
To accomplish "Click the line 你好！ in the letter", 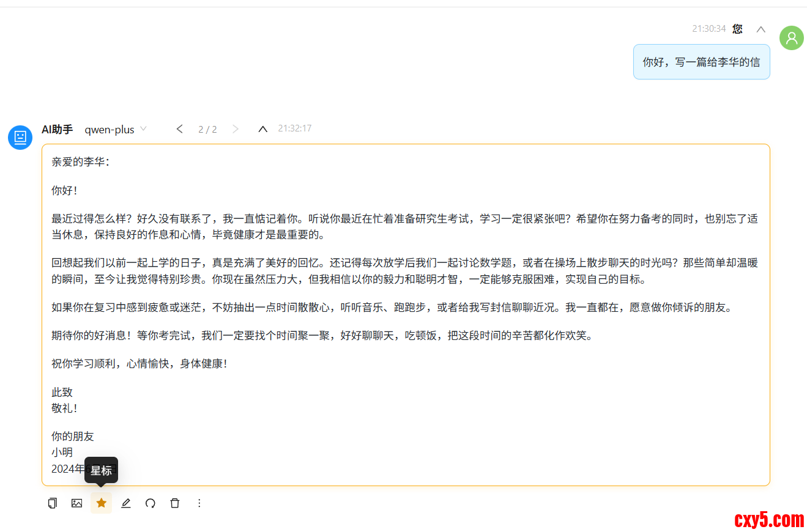I will 65,190.
